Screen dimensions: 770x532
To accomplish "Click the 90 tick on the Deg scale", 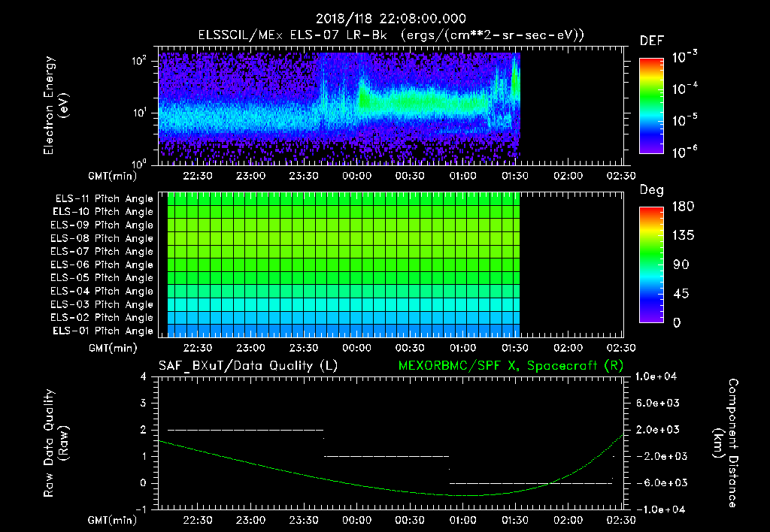I will 681,264.
